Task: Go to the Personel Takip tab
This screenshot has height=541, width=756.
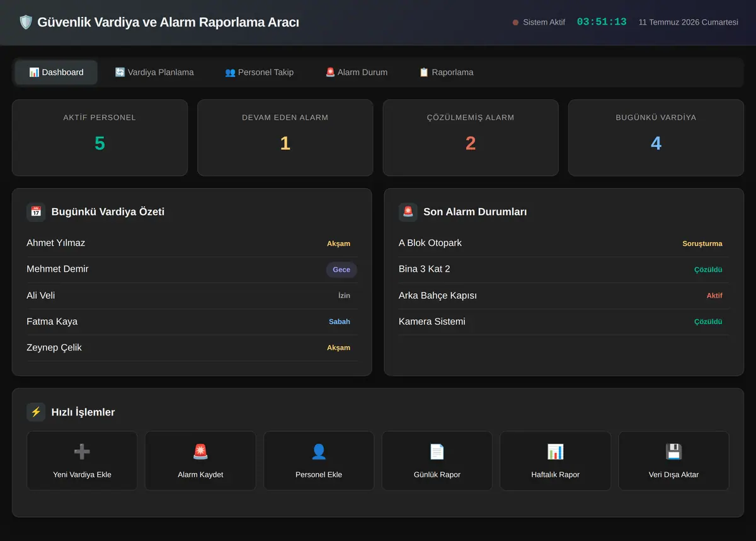Action: point(259,73)
